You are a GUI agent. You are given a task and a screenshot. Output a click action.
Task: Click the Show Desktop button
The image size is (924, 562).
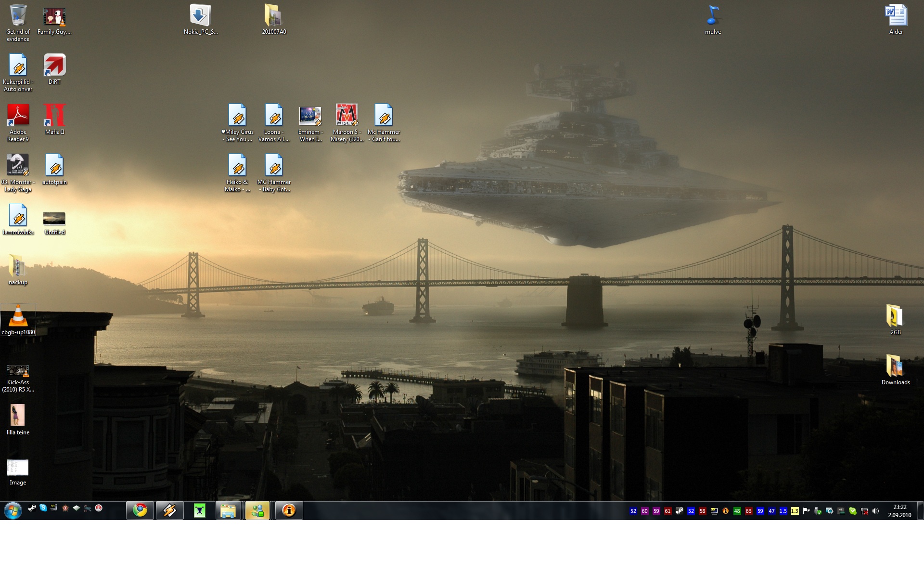click(920, 510)
